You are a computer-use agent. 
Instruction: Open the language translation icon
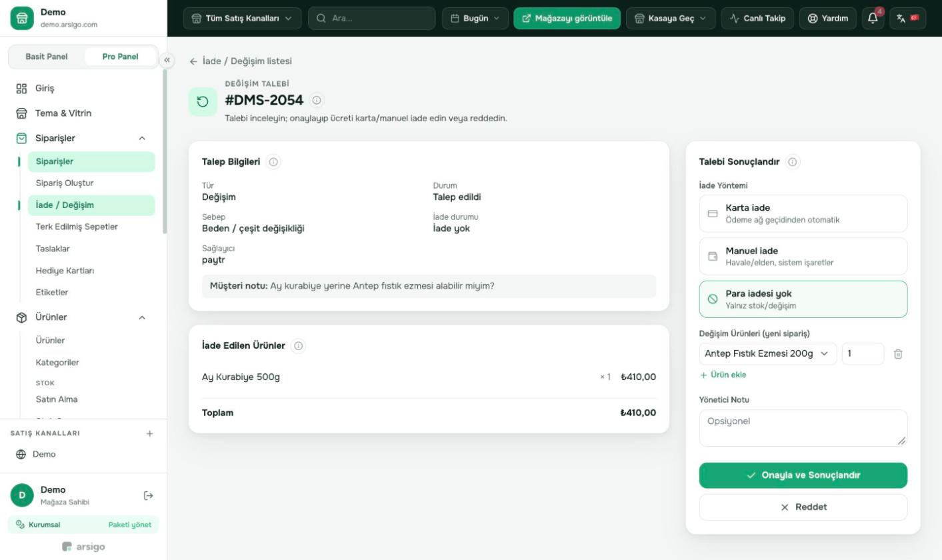click(x=907, y=18)
